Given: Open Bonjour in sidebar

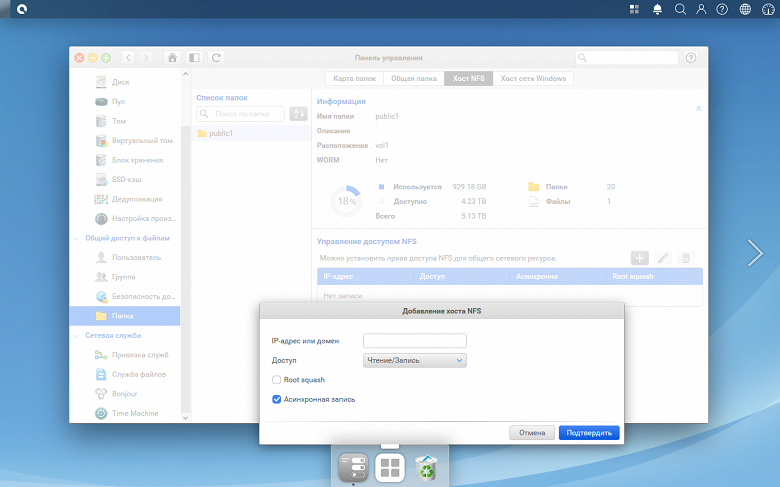Looking at the screenshot, I should coord(124,393).
